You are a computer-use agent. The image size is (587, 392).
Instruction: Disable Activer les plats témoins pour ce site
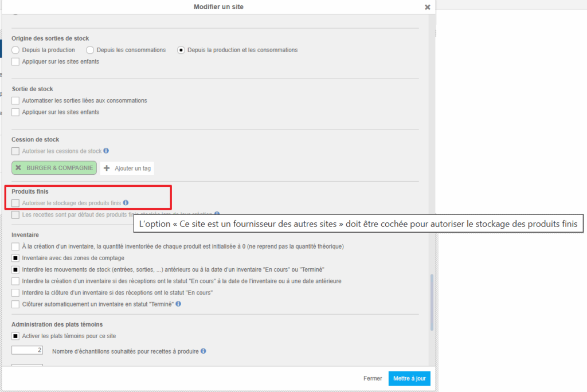pos(15,336)
